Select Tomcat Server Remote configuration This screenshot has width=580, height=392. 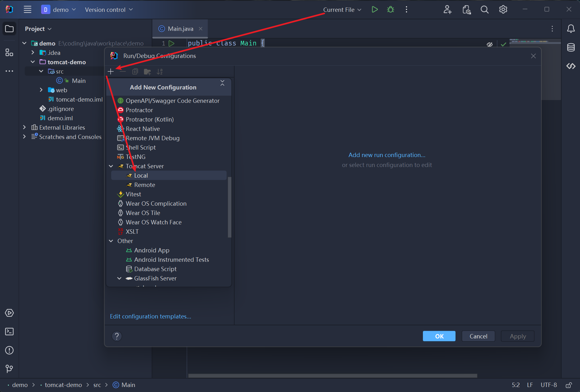(169, 185)
